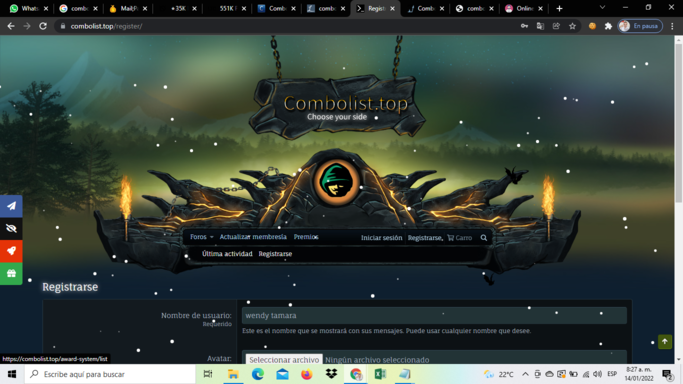The height and width of the screenshot is (384, 683).
Task: Click the Telegram paper-plane sidebar icon
Action: pos(11,206)
